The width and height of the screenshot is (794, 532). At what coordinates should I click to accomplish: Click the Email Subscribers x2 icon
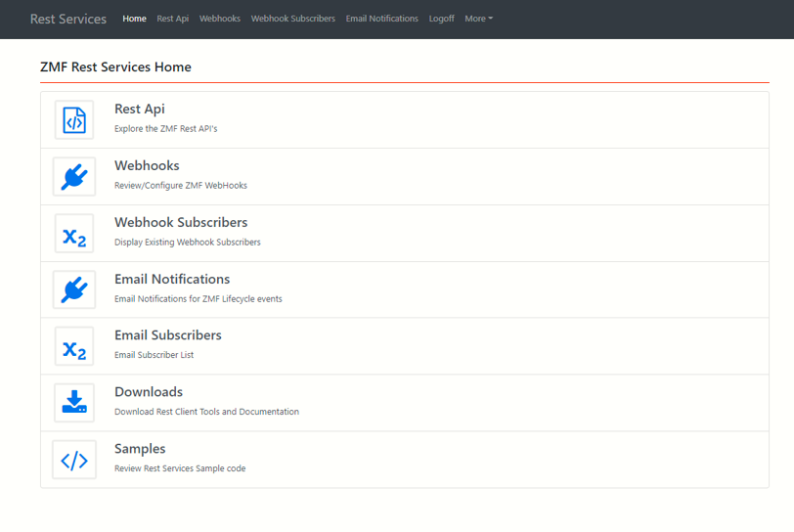(x=74, y=347)
